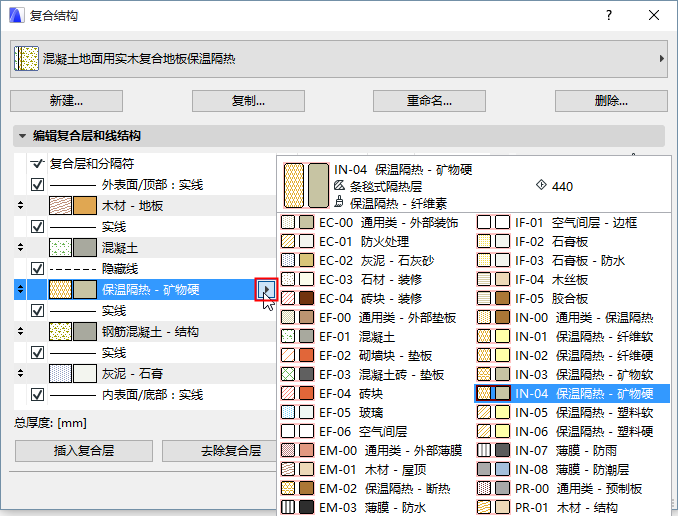The image size is (678, 516).
Task: Click the EF-04 砖块 pattern icon
Action: [x=288, y=394]
